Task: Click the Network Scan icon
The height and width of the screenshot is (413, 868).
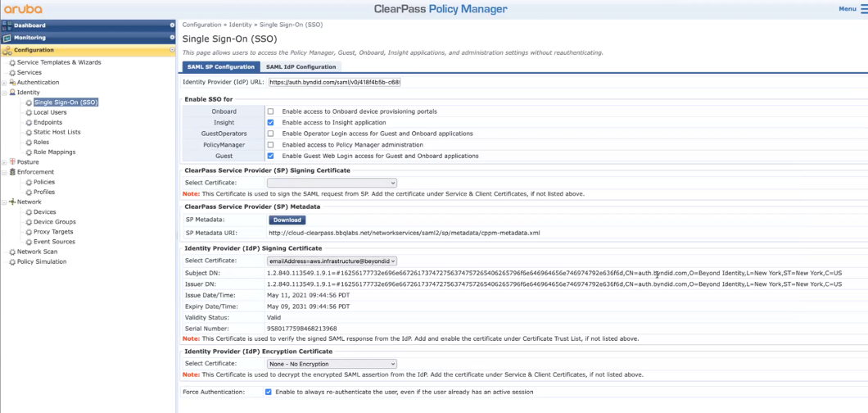Action: [x=11, y=252]
